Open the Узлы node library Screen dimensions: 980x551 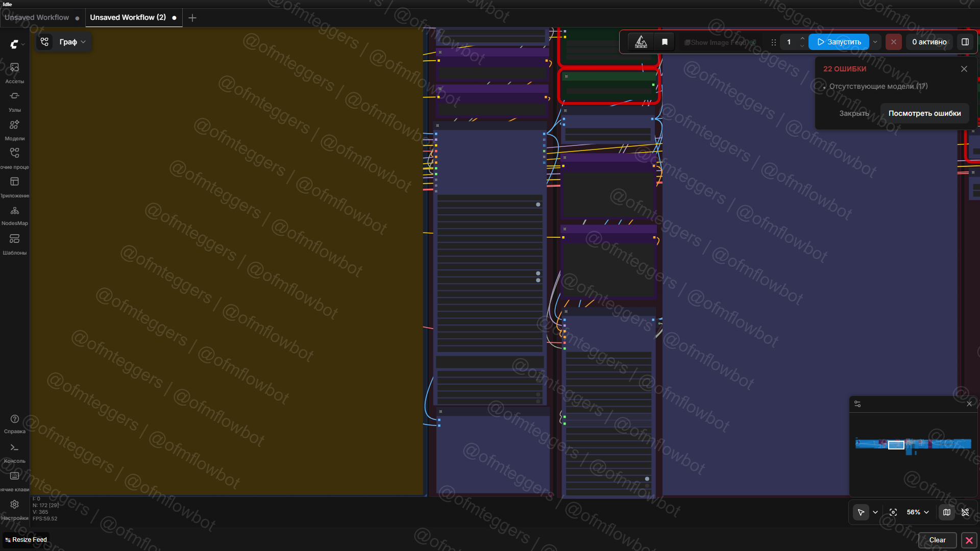14,101
